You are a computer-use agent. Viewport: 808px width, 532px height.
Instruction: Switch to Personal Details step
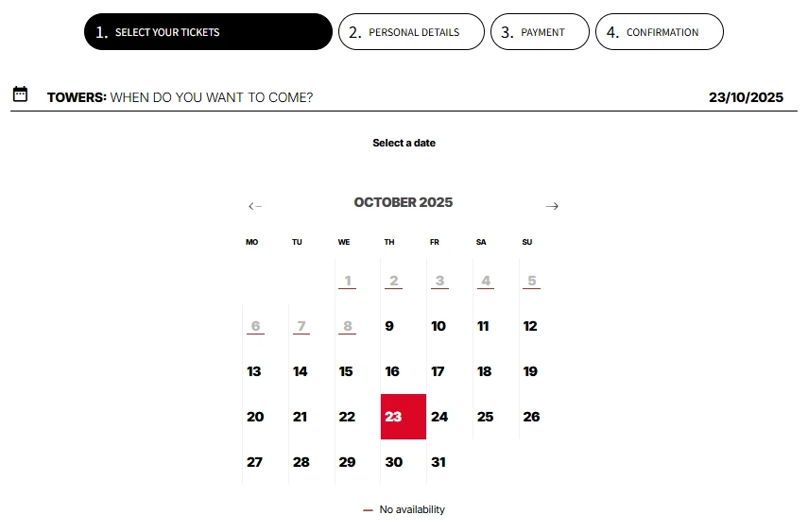click(411, 32)
